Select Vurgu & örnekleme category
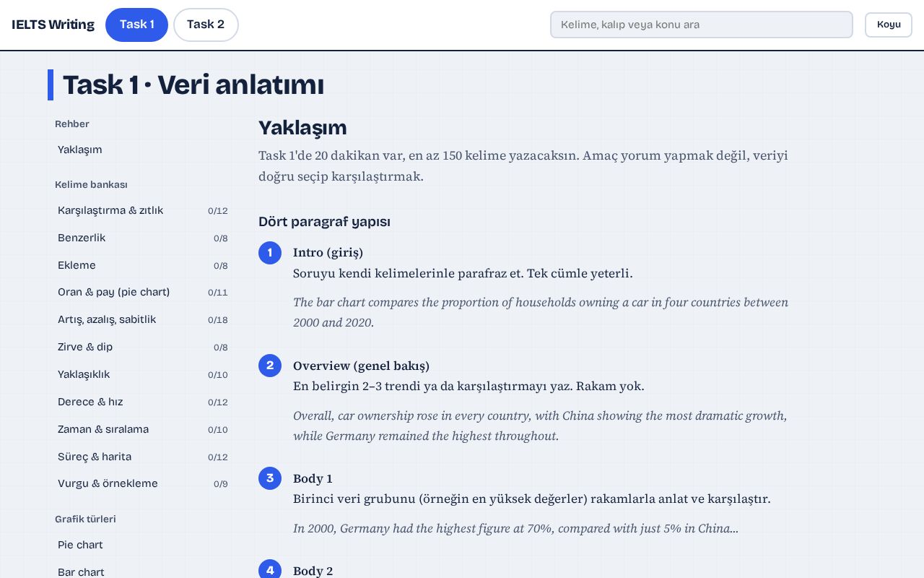The image size is (924, 578). (x=143, y=483)
